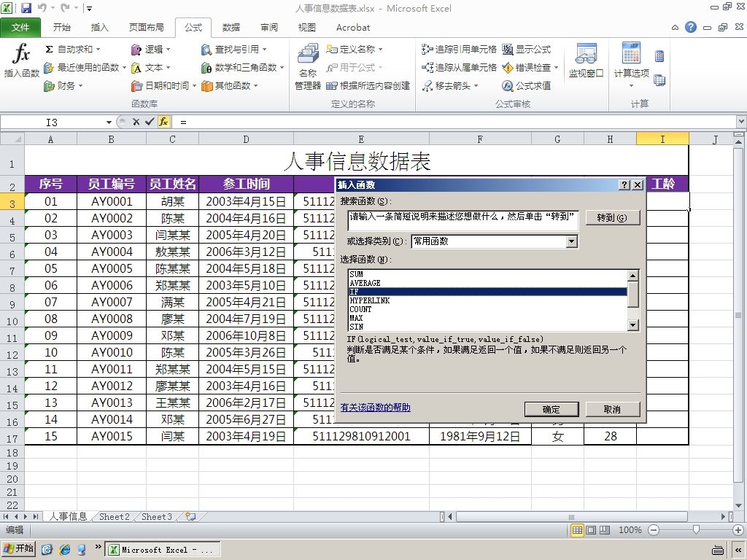Click the zoom slider handle
This screenshot has width=747, height=560.
(x=696, y=530)
